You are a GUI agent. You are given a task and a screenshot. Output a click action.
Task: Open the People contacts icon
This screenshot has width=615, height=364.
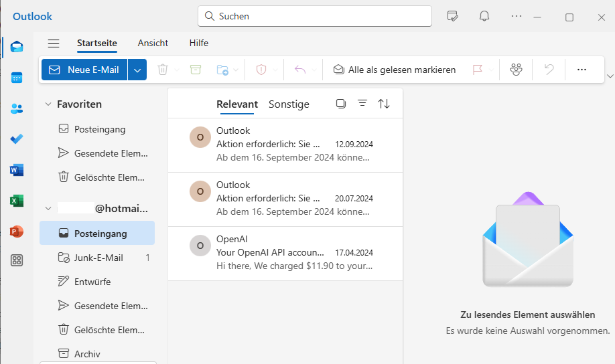pos(17,108)
